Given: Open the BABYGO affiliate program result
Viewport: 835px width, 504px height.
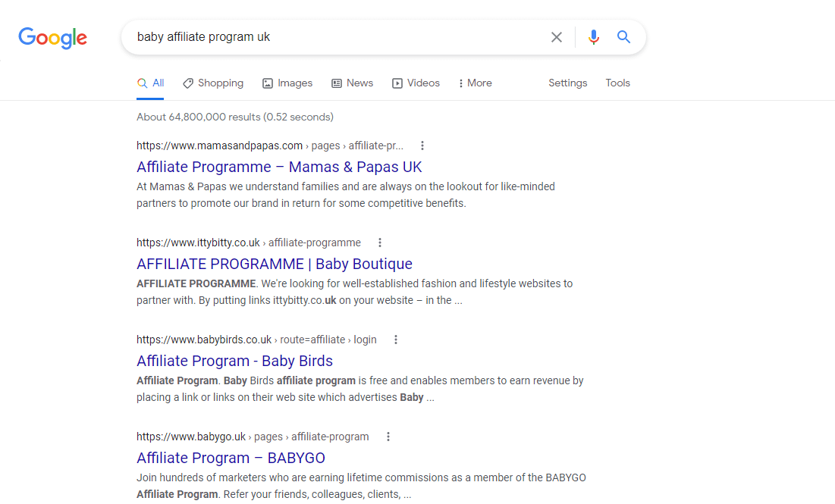Looking at the screenshot, I should click(x=231, y=458).
